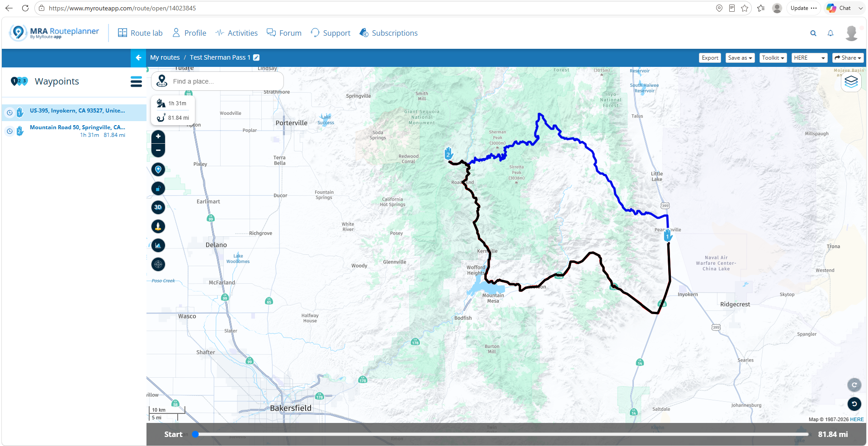Open the HERE map selector
The image size is (868, 446).
[x=810, y=58]
